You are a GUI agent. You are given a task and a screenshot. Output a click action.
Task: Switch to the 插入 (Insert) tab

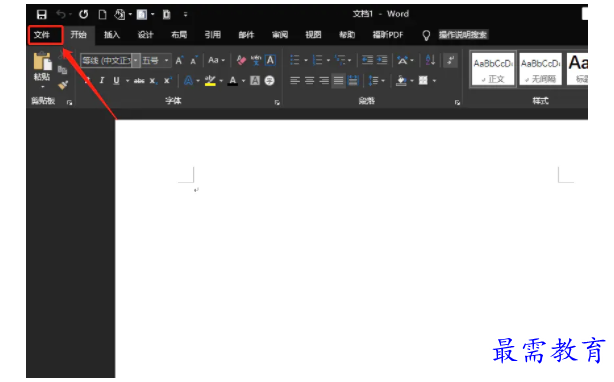(x=112, y=35)
